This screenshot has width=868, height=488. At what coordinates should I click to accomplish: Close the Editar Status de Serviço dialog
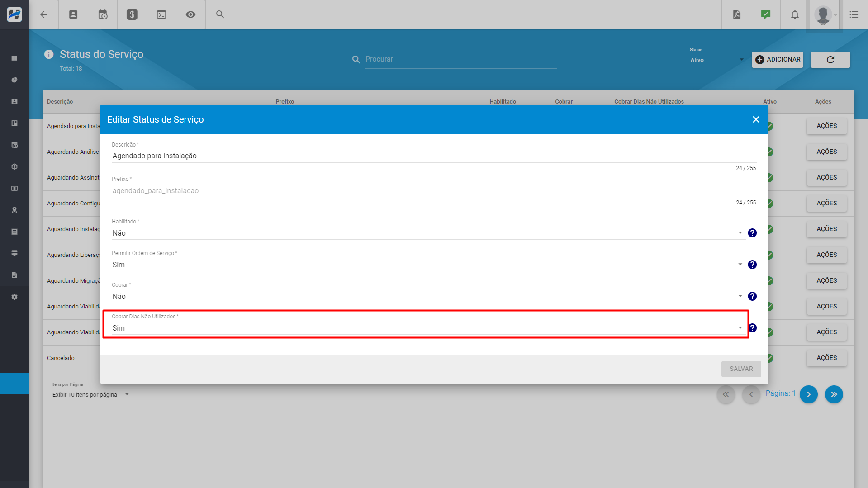756,119
